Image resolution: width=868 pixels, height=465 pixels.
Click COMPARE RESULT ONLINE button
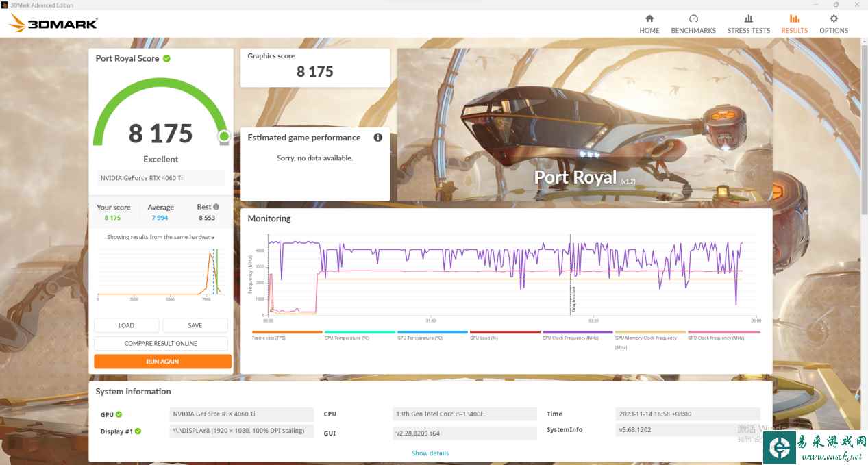pos(160,343)
